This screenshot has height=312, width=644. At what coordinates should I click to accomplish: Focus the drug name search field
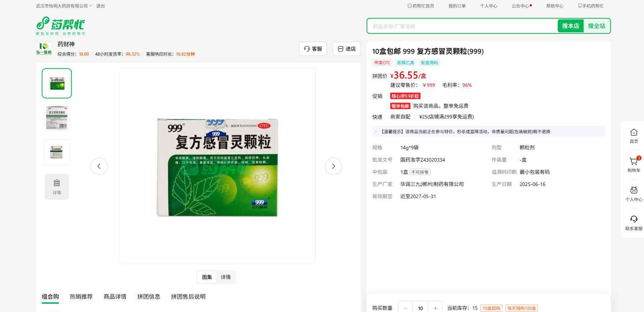pos(462,26)
